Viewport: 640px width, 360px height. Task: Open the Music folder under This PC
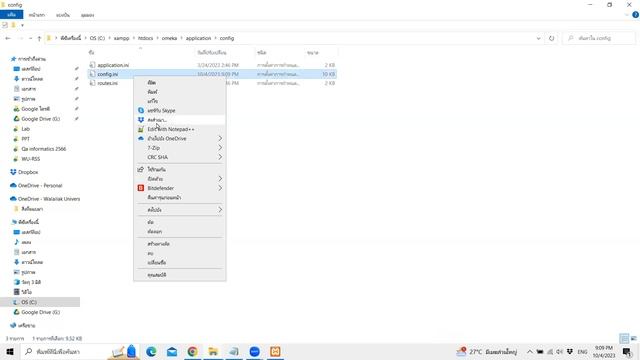26,242
